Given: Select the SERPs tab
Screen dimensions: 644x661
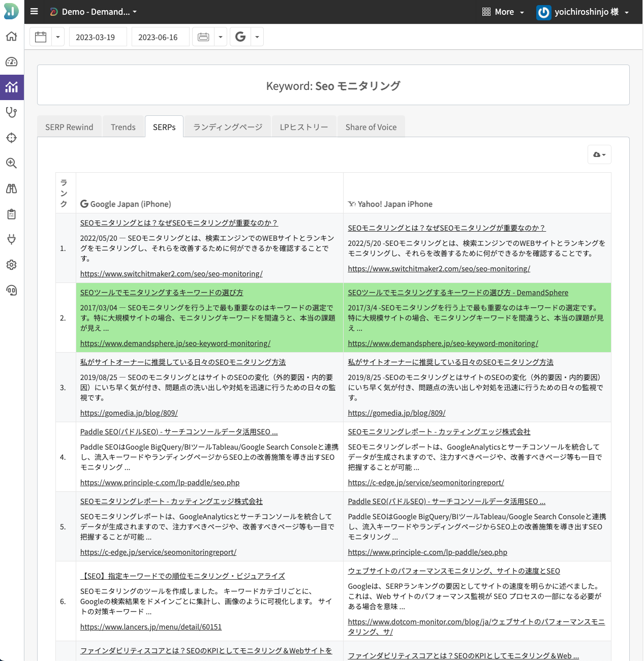Looking at the screenshot, I should click(x=164, y=127).
